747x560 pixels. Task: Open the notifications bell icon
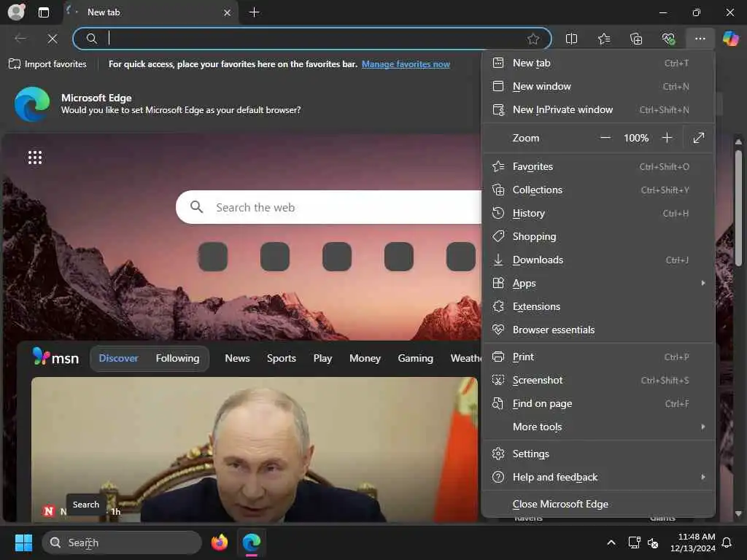(x=727, y=542)
